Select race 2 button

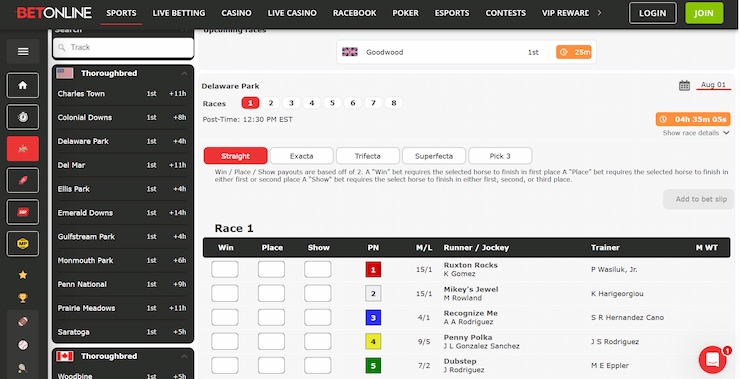[270, 103]
